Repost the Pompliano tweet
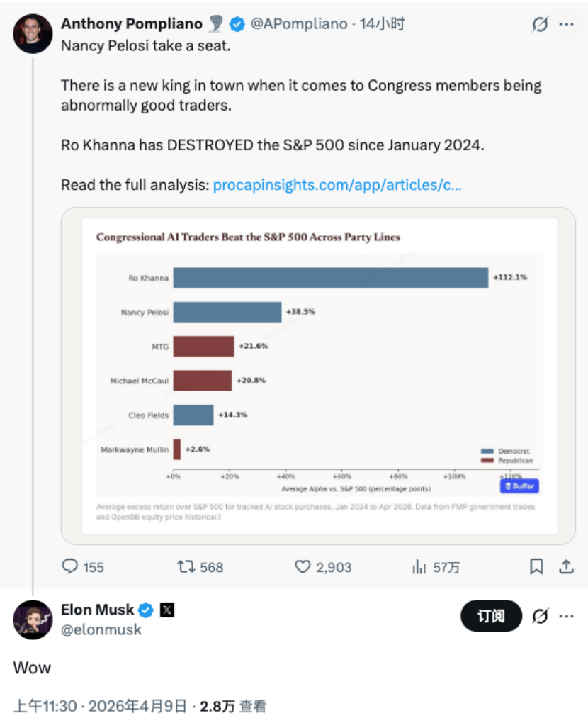588x723 pixels. (x=187, y=566)
